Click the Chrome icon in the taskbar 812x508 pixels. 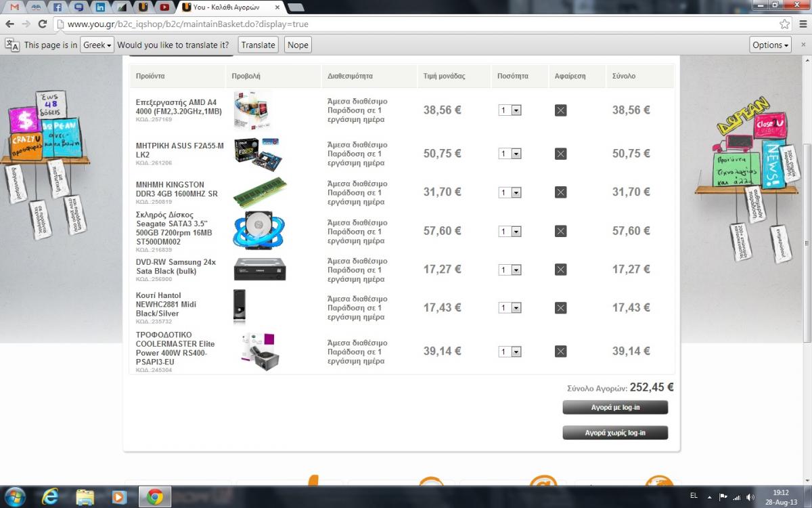coord(154,496)
